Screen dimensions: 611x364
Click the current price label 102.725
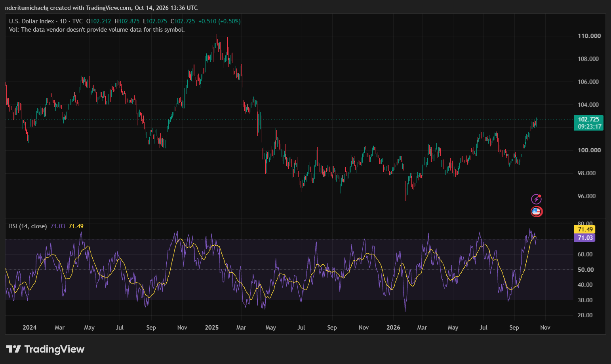pos(588,119)
